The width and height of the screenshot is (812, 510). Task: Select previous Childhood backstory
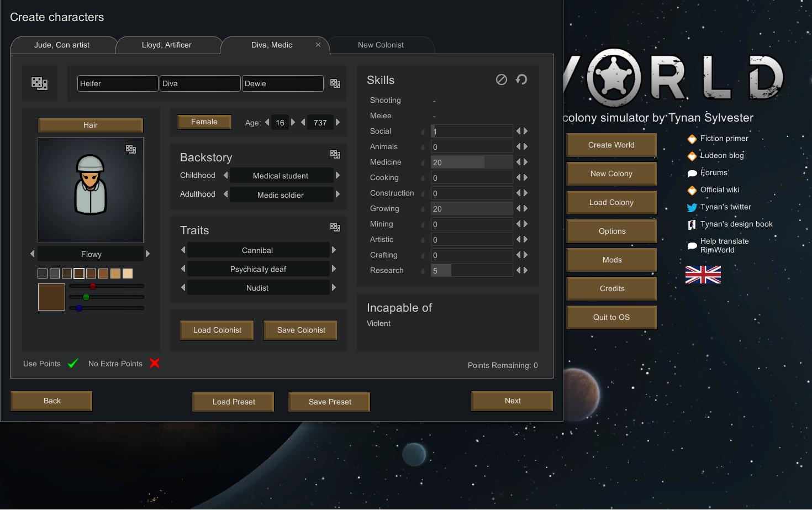225,175
